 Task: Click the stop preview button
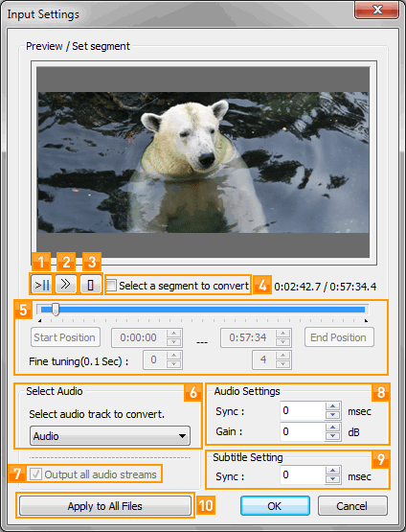[x=90, y=285]
